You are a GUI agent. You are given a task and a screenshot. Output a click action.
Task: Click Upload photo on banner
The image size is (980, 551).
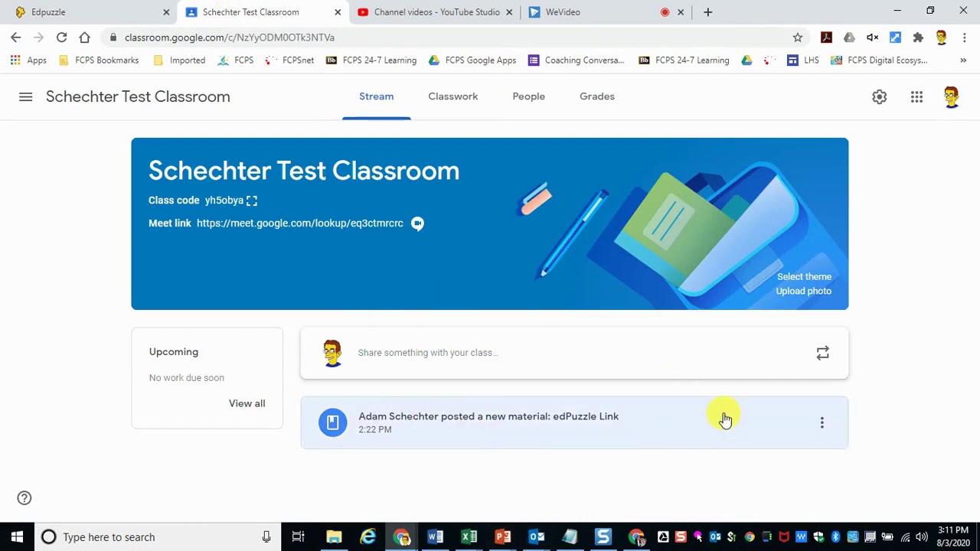(x=803, y=291)
